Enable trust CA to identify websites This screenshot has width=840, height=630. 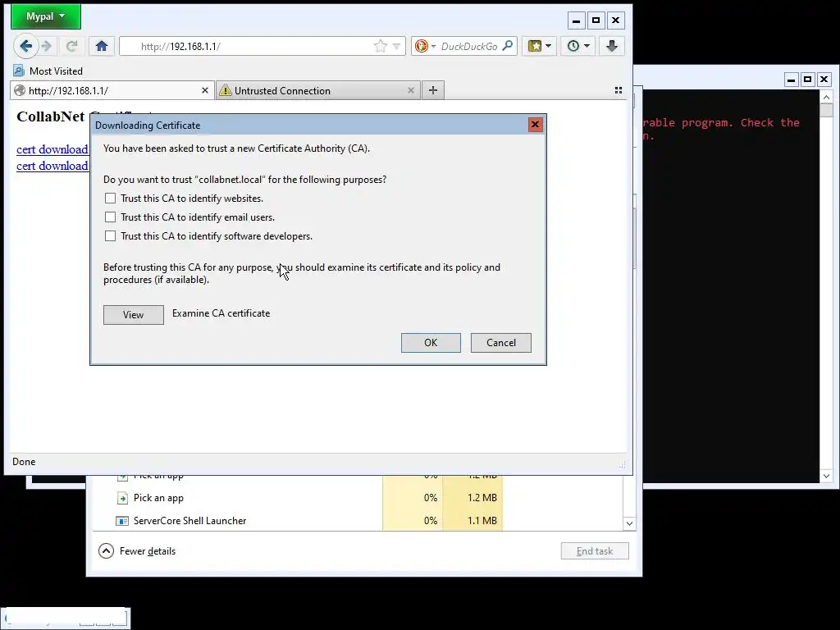click(x=111, y=199)
